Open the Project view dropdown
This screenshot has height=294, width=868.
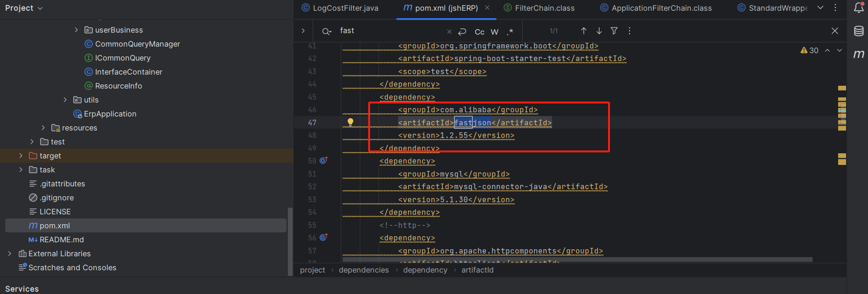coord(24,8)
